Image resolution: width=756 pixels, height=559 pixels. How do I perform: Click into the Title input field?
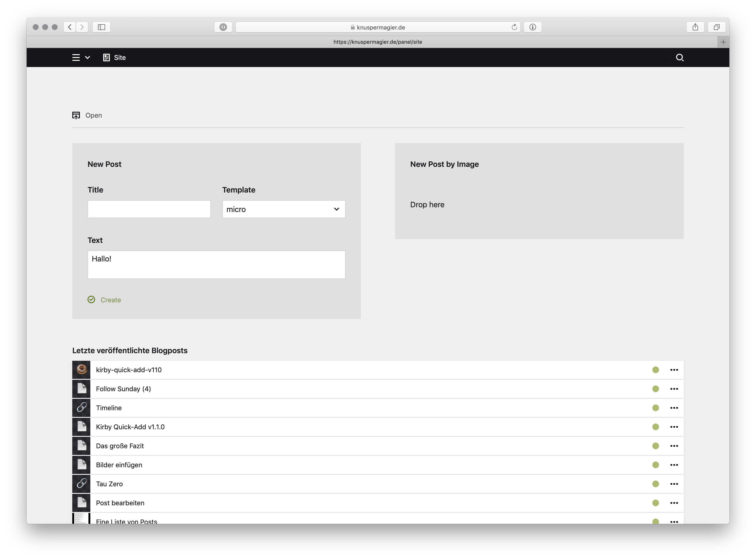[149, 209]
